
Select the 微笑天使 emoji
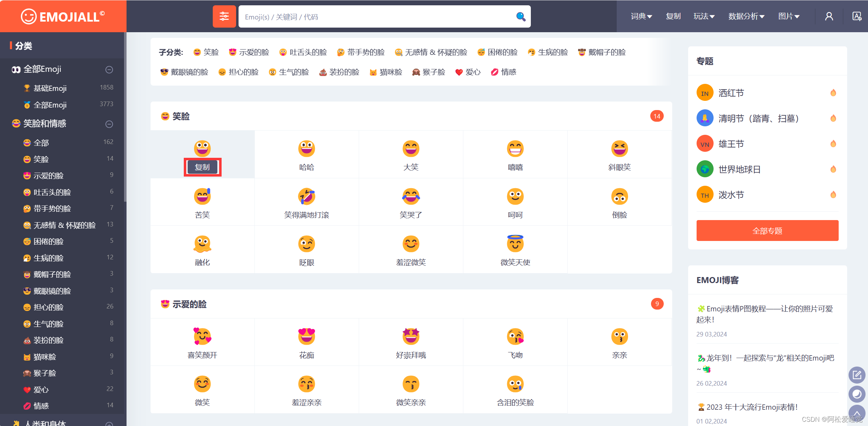pyautogui.click(x=515, y=243)
